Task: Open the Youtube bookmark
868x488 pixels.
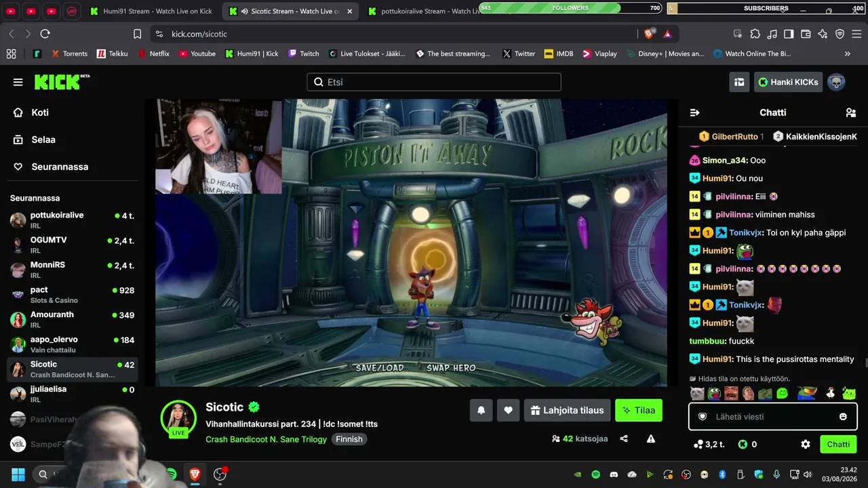Action: (197, 54)
